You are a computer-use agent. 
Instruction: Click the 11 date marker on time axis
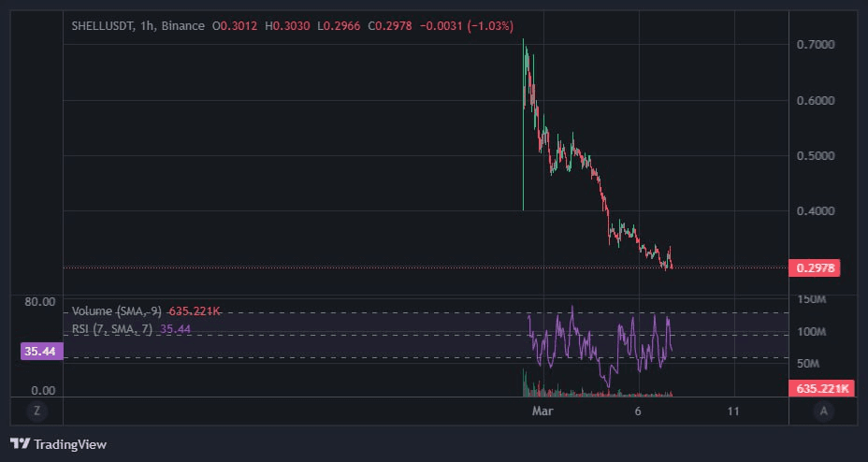(x=734, y=411)
